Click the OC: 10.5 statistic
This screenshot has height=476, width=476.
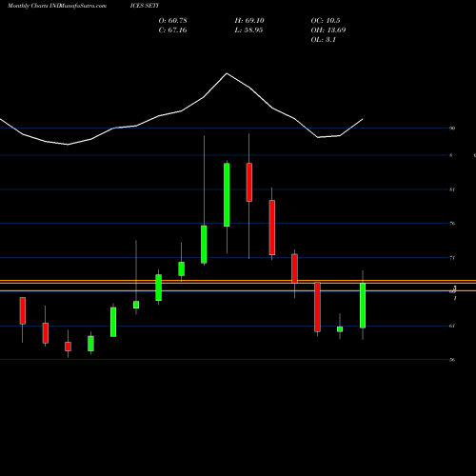(326, 20)
